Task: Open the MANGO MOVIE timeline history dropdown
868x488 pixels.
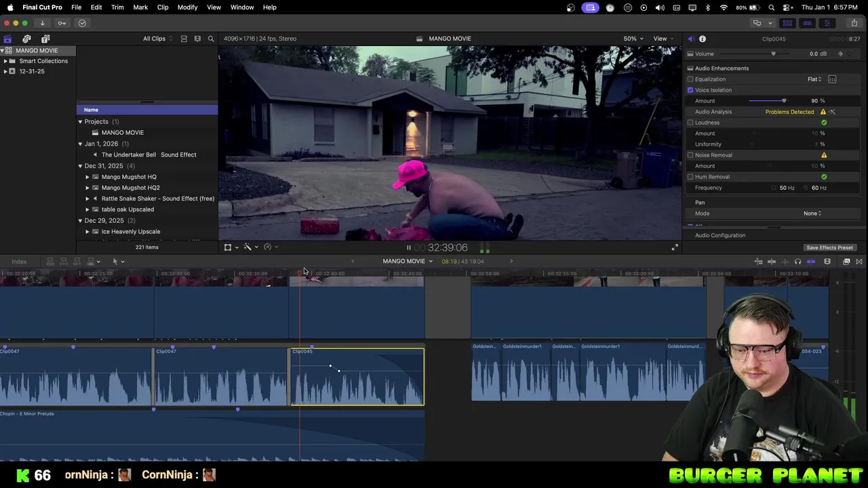Action: (408, 262)
